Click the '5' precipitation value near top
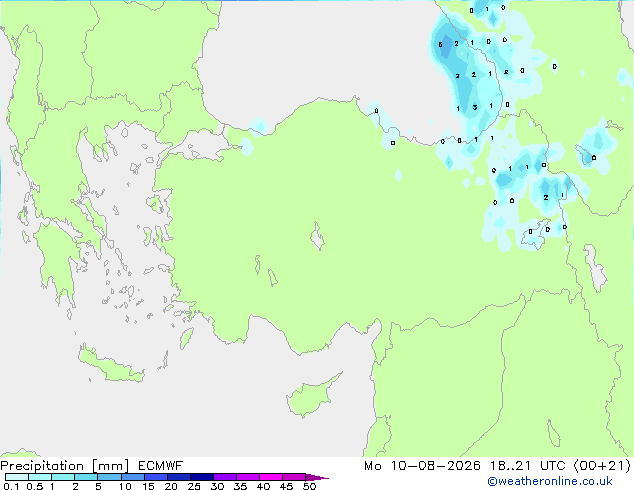Screen dimensions: 634x490 pyautogui.click(x=440, y=44)
